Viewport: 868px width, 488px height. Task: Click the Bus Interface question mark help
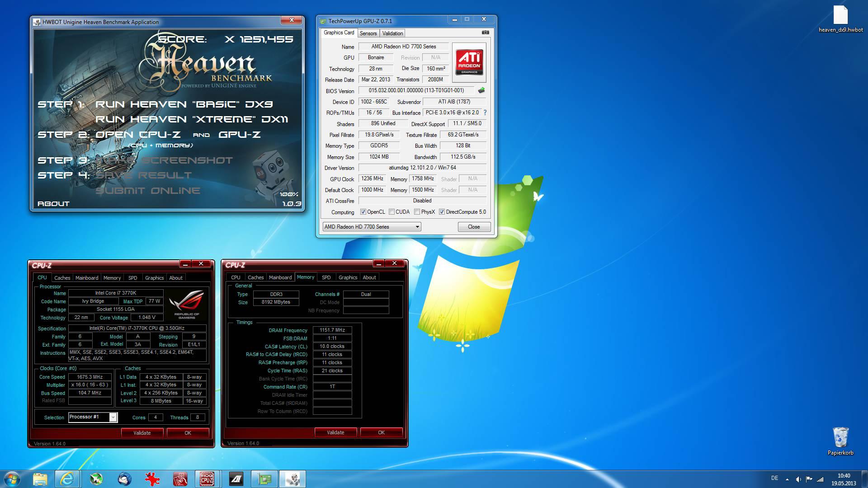click(485, 113)
